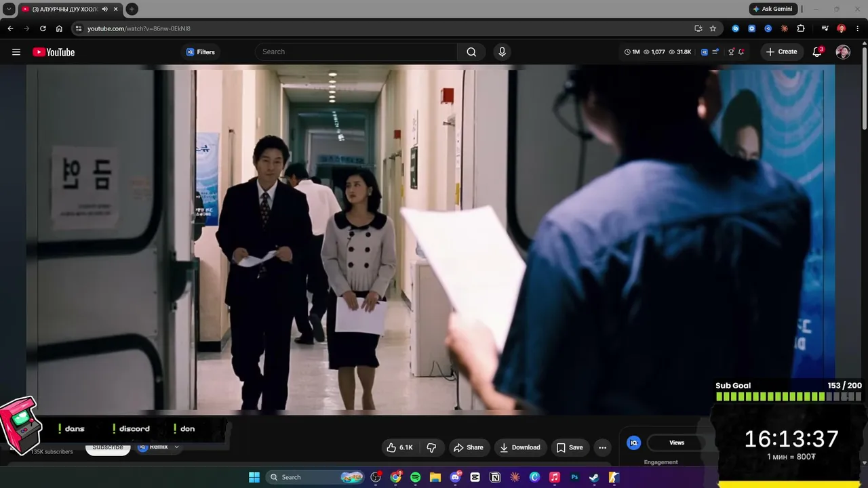Open the Chrome Extensions puzzle menu
The height and width of the screenshot is (488, 868).
click(801, 28)
